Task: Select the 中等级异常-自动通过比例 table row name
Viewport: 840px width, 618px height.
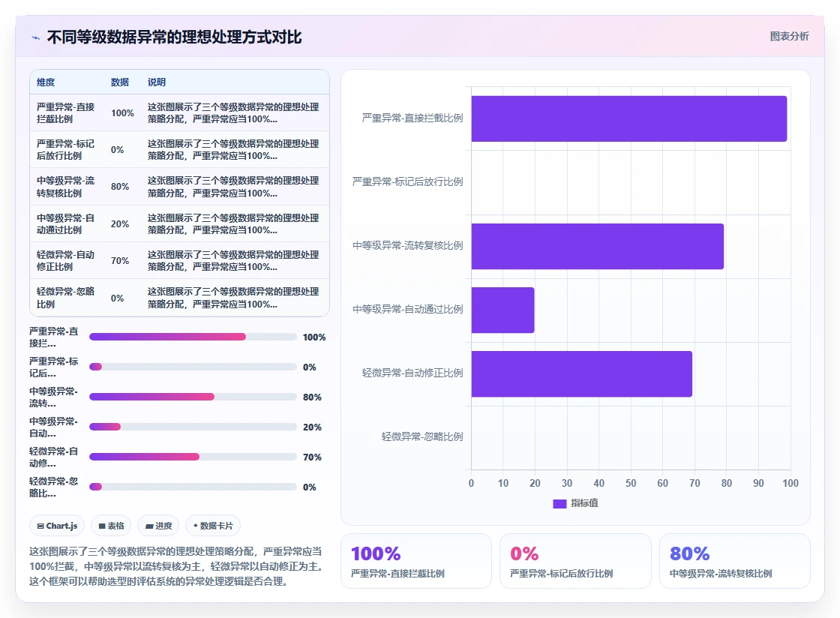Action: tap(65, 223)
